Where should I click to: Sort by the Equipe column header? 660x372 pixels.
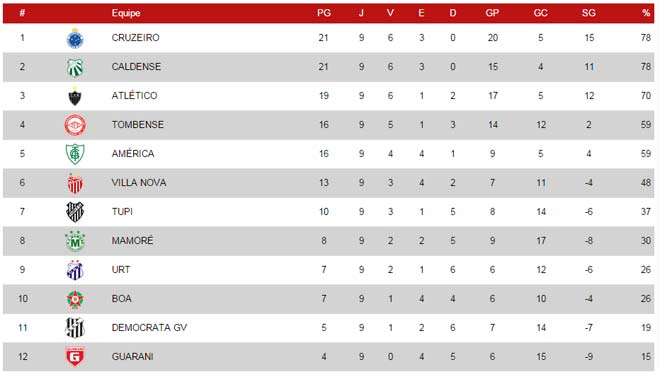click(x=126, y=13)
